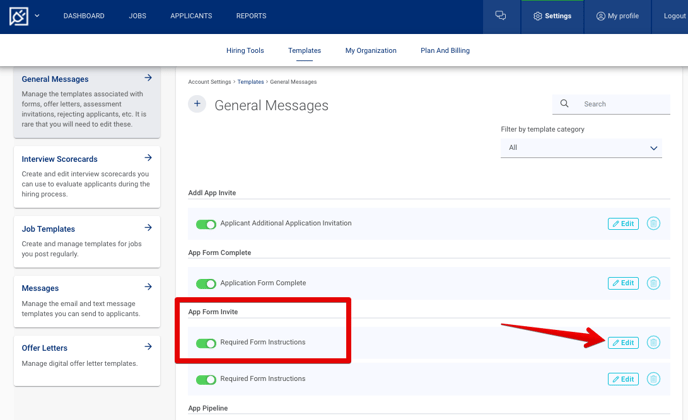Toggle Application Form Complete switch
The image size is (688, 420).
pos(206,284)
